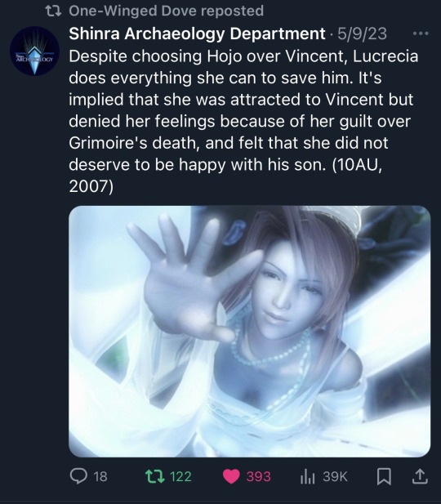Click the 39K views count
Screen dimensions: 441x504
[x=336, y=476]
